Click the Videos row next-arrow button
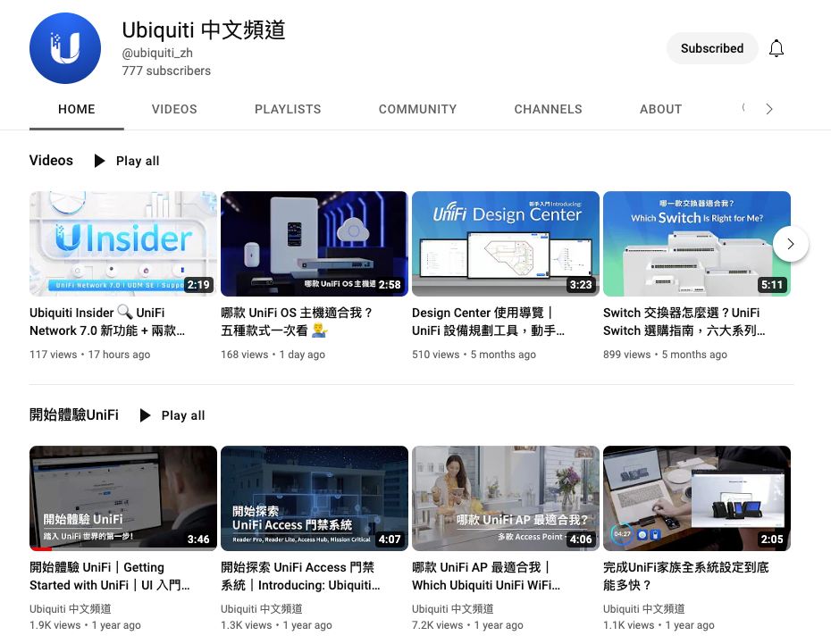Screen dimensions: 831x644 coord(790,244)
